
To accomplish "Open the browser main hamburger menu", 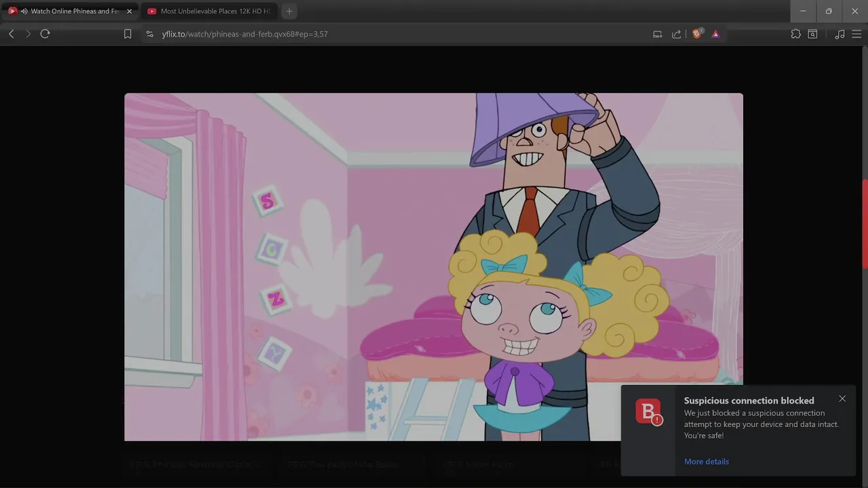I will tap(856, 34).
